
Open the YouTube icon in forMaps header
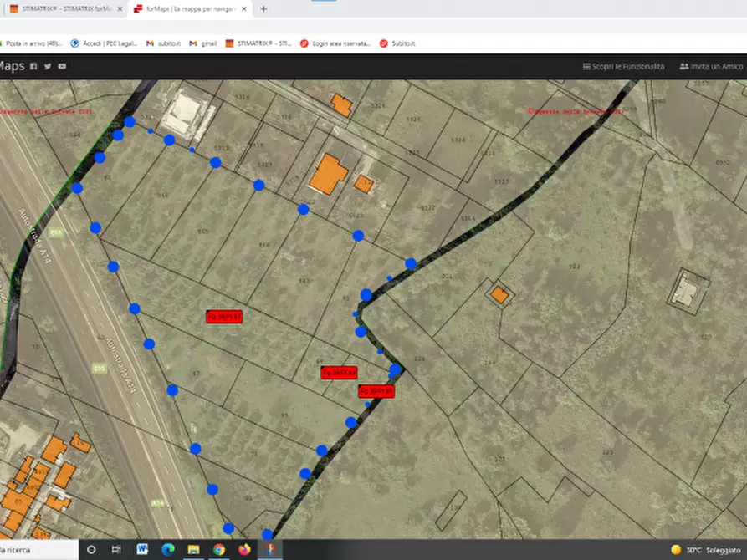pyautogui.click(x=62, y=66)
